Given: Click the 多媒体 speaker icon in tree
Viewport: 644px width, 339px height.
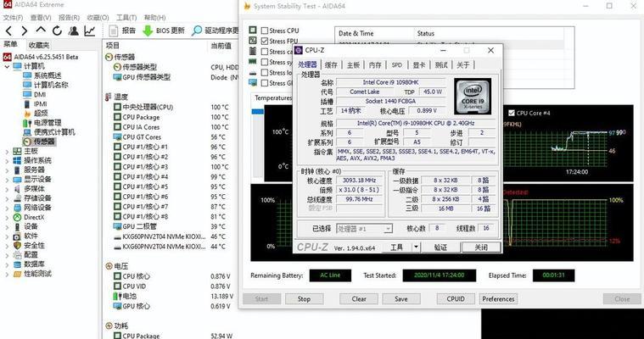Looking at the screenshot, I should [x=17, y=189].
